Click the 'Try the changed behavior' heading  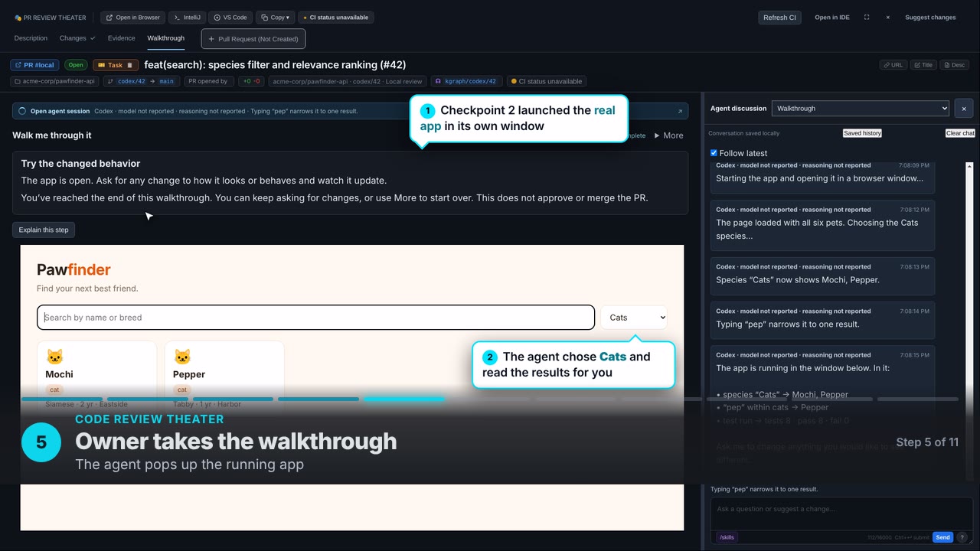point(80,164)
